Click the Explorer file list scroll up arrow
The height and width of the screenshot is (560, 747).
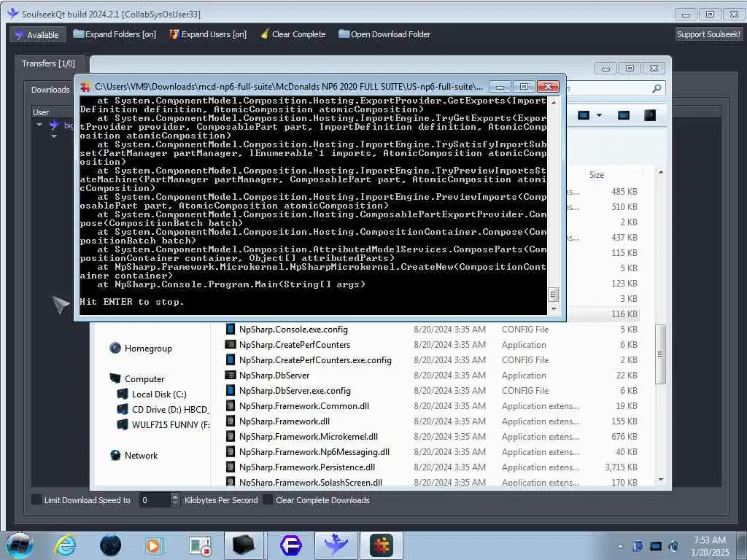point(661,172)
